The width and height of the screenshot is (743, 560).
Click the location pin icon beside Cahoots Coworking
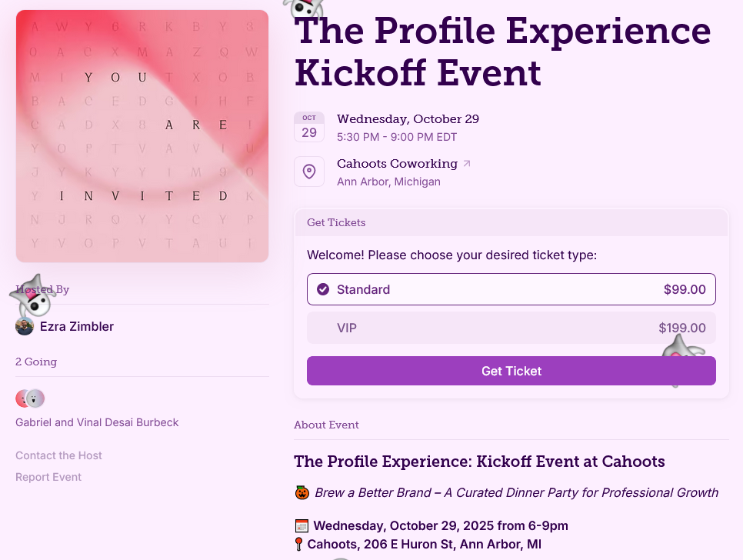pyautogui.click(x=309, y=172)
